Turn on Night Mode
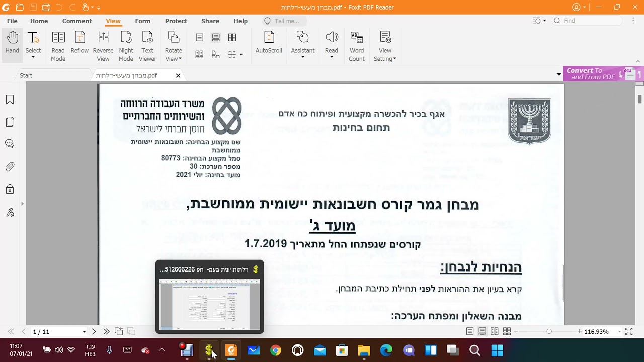Screen dimensions: 644x362 [x=126, y=45]
